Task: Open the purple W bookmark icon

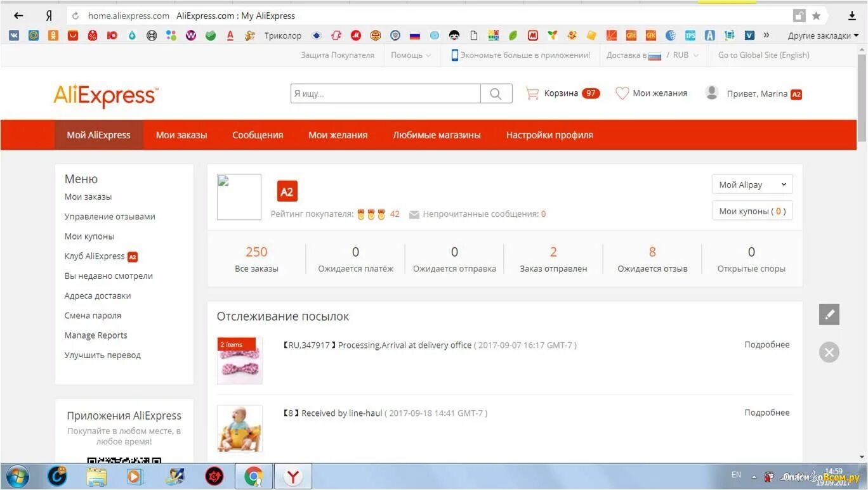Action: [x=191, y=35]
